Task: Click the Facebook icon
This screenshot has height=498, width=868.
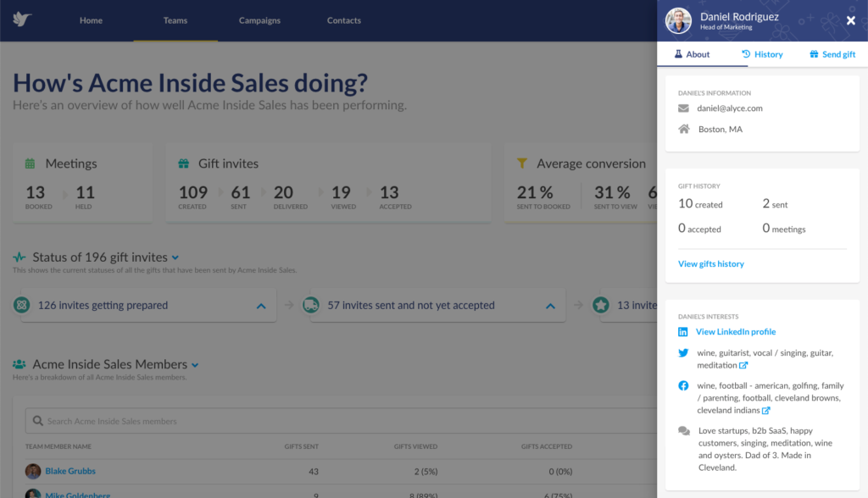Action: [684, 385]
